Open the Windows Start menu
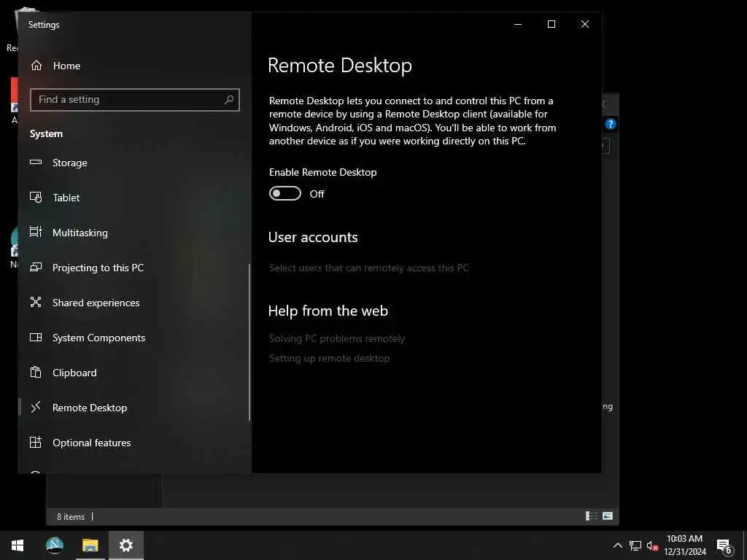 pyautogui.click(x=18, y=545)
